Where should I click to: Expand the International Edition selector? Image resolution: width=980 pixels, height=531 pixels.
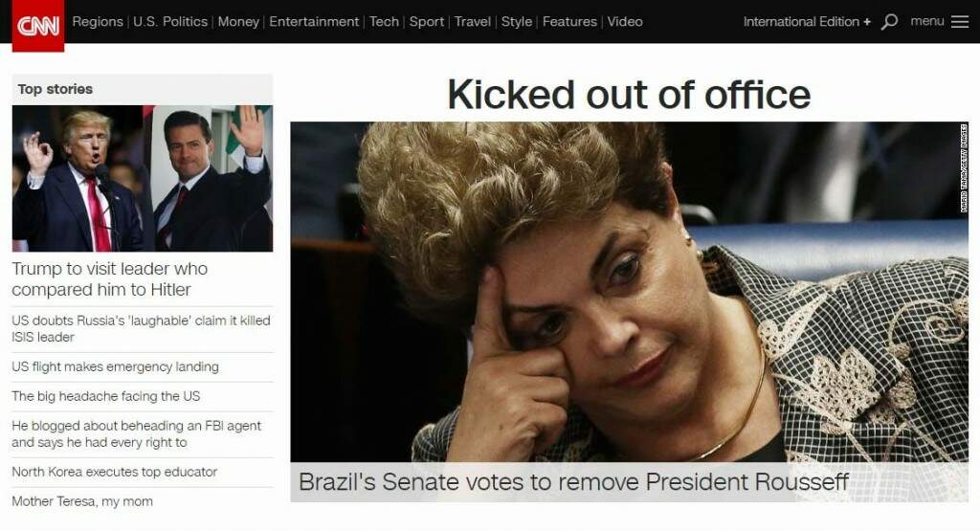click(x=806, y=22)
